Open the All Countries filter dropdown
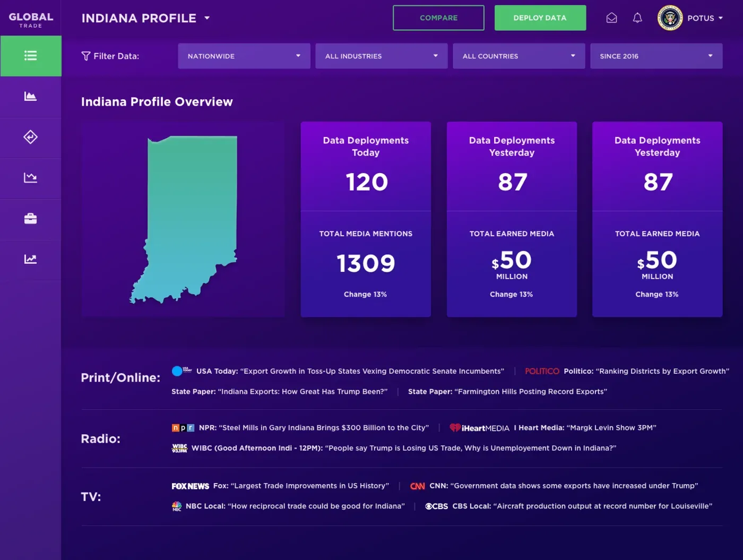 (x=519, y=56)
